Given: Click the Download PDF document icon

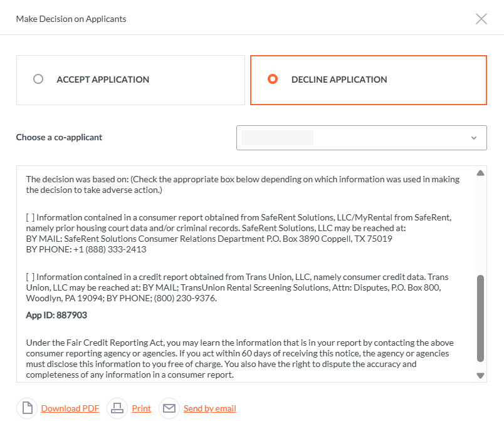Looking at the screenshot, I should pos(28,408).
